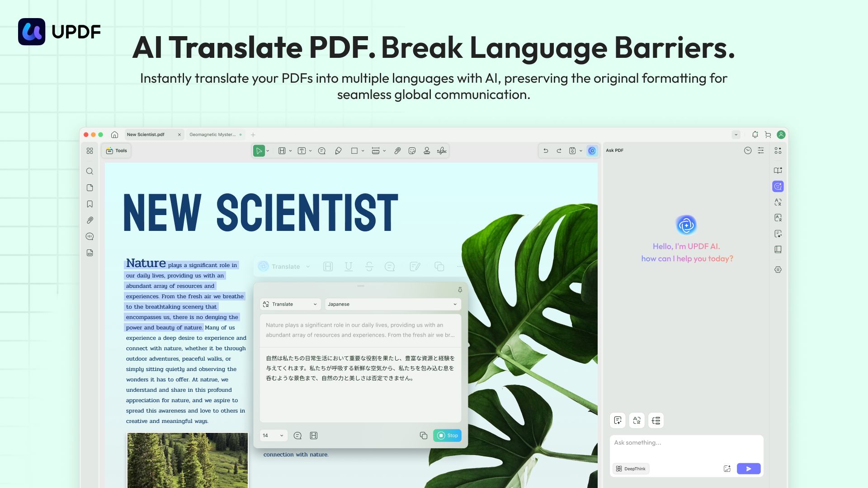This screenshot has width=868, height=488.
Task: Select the highlighter Markup tool
Action: click(338, 150)
